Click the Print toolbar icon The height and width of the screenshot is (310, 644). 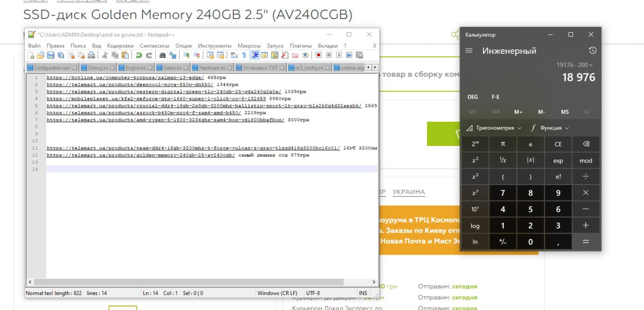(91, 55)
